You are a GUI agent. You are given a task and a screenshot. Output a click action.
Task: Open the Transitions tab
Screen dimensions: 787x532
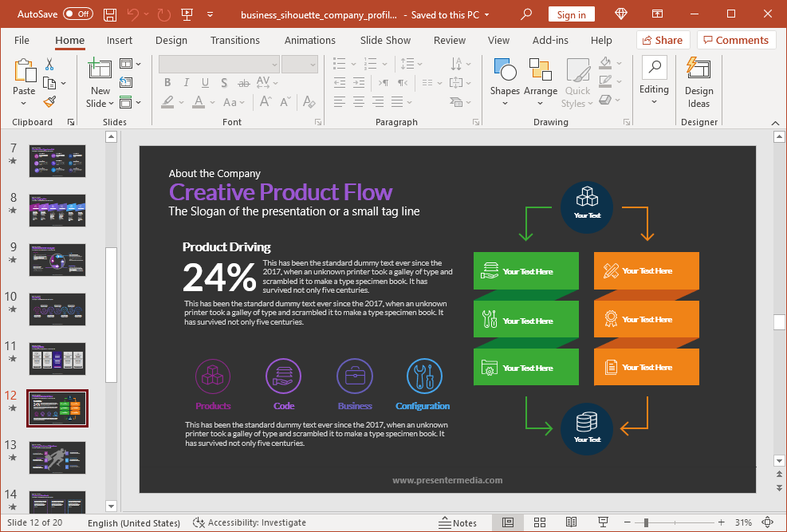click(235, 40)
